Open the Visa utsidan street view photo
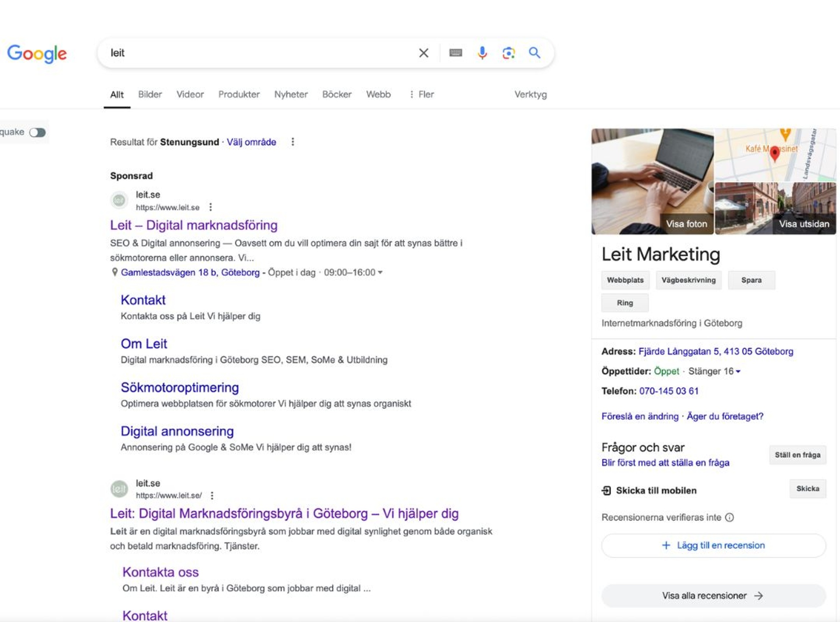The width and height of the screenshot is (840, 622). pos(775,208)
